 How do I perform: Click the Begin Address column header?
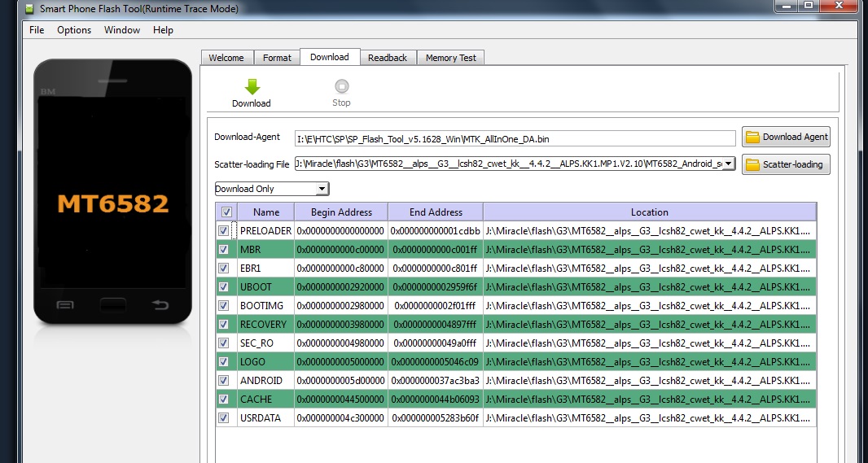pyautogui.click(x=341, y=212)
